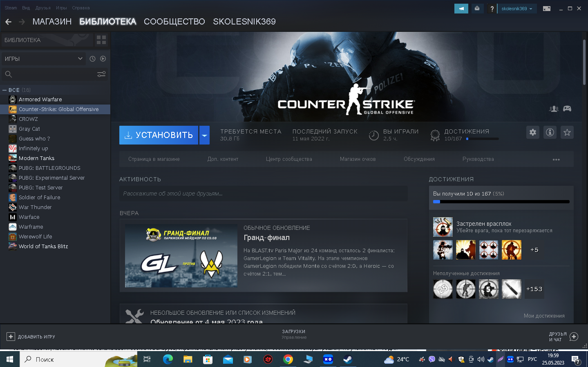Open skolesnik369 account dropdown

[x=517, y=8]
